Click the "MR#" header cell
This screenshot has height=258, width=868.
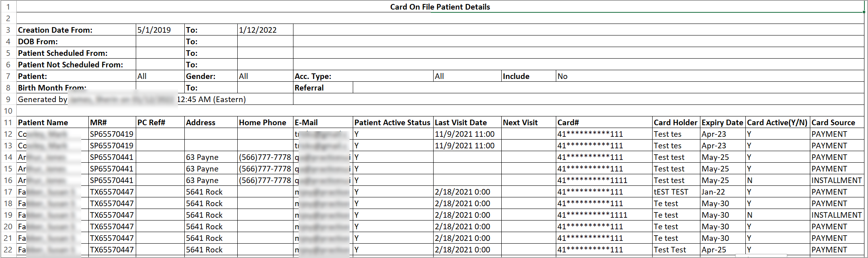pyautogui.click(x=98, y=122)
